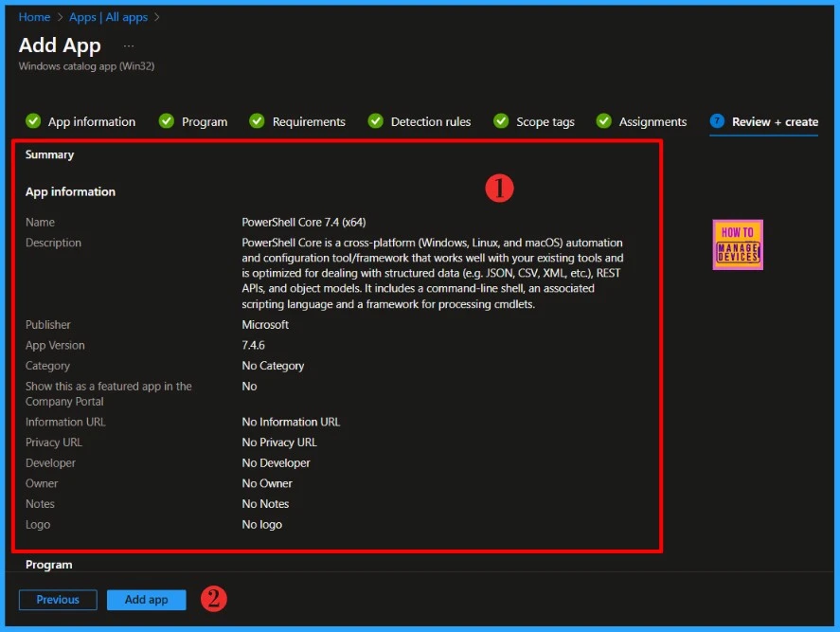The image size is (840, 632).
Task: Switch to the Program step
Action: [x=205, y=121]
